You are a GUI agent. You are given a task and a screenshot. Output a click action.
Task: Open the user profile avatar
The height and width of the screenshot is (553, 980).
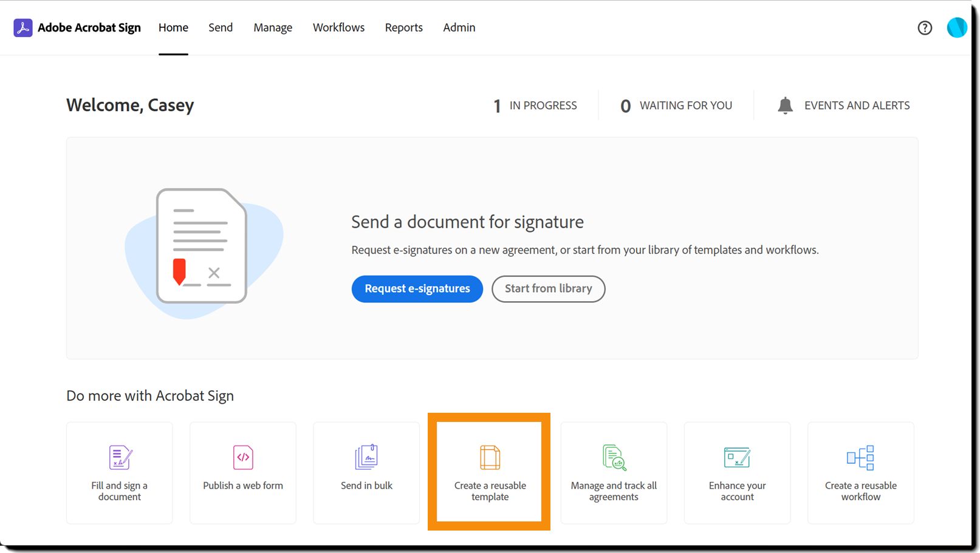click(x=957, y=27)
